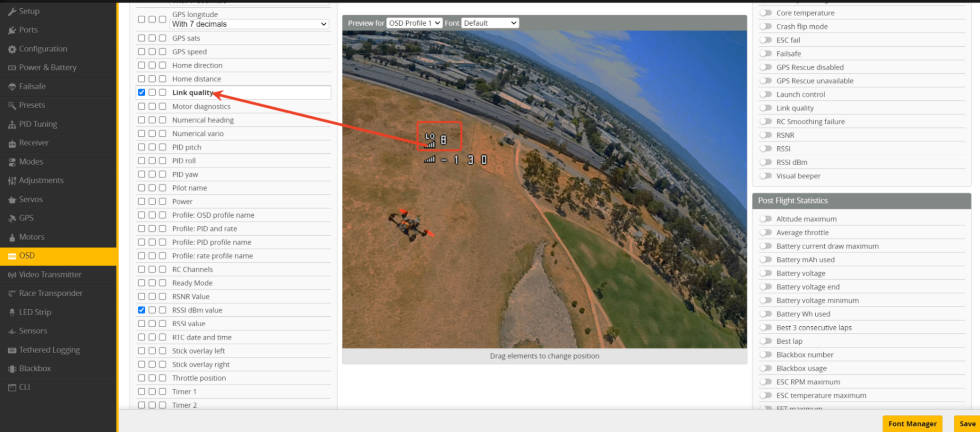The width and height of the screenshot is (980, 432).
Task: Click the Font Manager button
Action: tap(912, 423)
